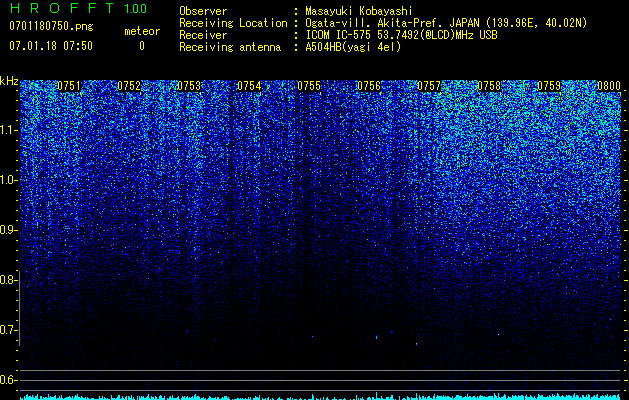Click the antenna text A504HB(yagi 4el)
Screen dimensions: 629x400
[x=353, y=47]
